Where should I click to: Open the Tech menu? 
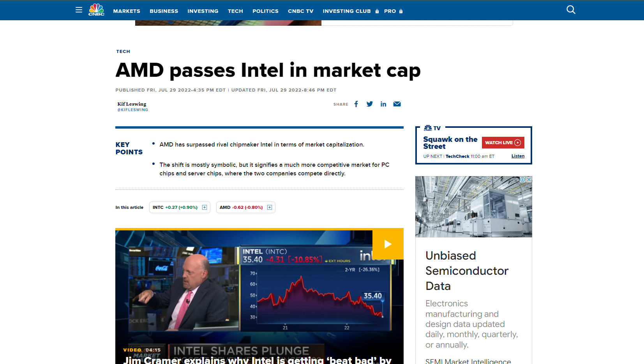point(235,11)
